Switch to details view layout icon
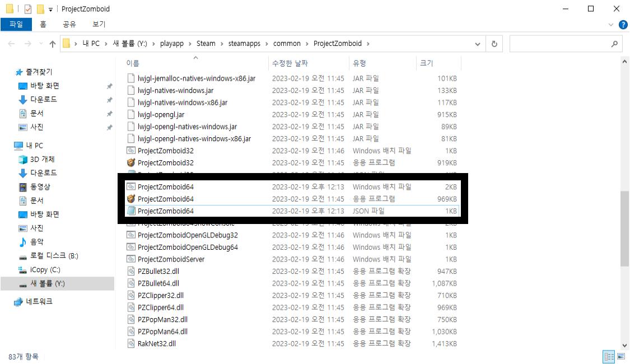630x364 pixels. tap(609, 356)
